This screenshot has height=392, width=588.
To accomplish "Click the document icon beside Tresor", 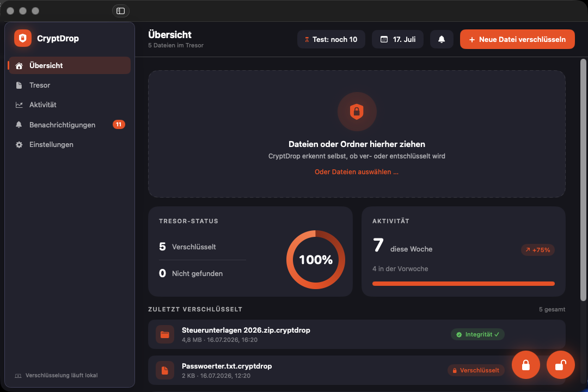I will [19, 85].
